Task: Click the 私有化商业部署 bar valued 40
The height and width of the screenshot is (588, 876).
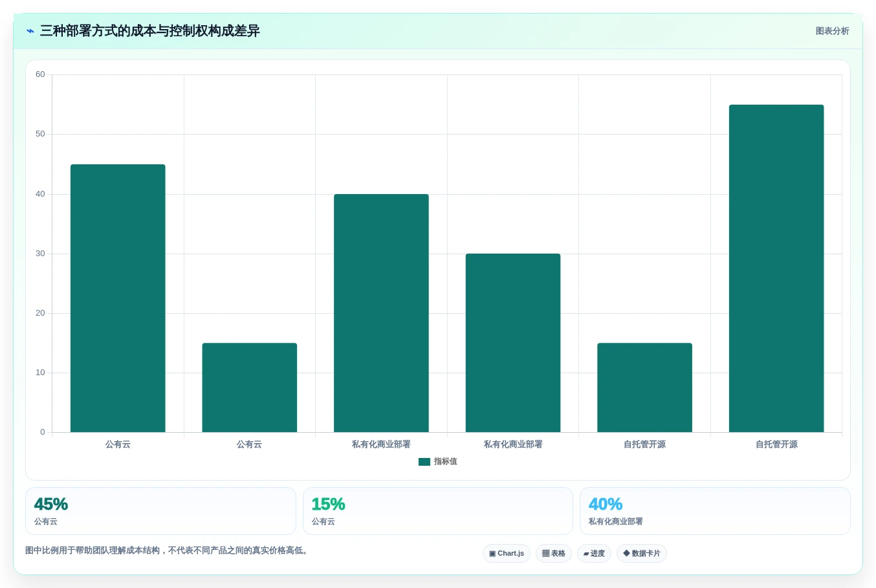Action: (x=381, y=313)
